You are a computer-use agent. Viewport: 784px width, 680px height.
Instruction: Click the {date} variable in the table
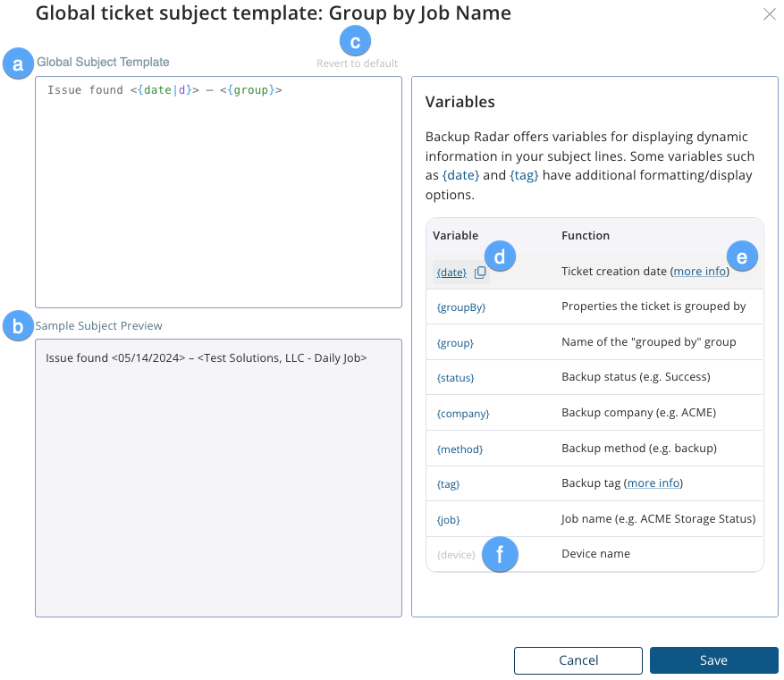(451, 273)
